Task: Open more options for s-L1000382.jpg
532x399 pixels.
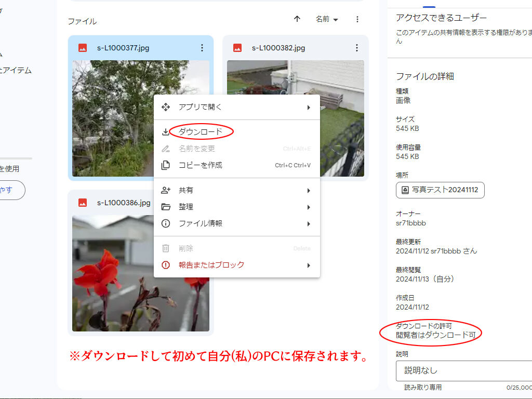Action: pos(357,48)
